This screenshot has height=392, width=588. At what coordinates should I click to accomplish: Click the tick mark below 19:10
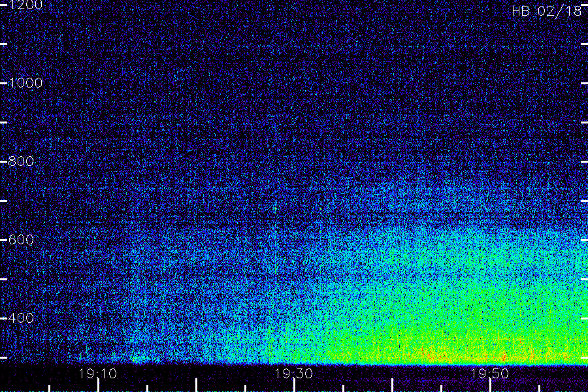tap(98, 385)
